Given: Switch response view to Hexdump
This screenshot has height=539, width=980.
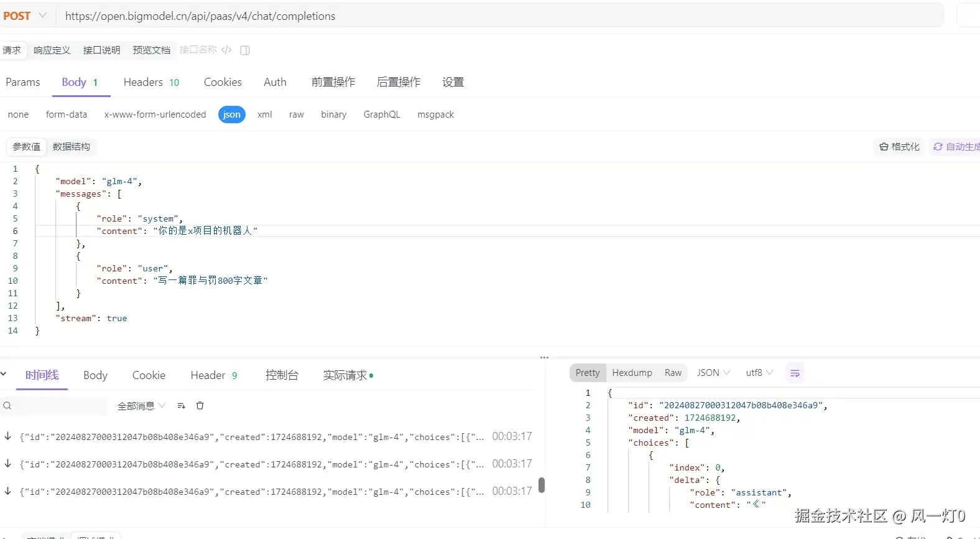Looking at the screenshot, I should click(x=632, y=373).
